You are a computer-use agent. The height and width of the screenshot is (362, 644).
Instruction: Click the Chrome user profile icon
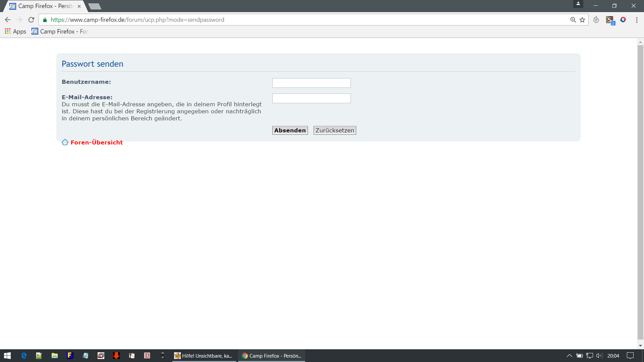578,4
